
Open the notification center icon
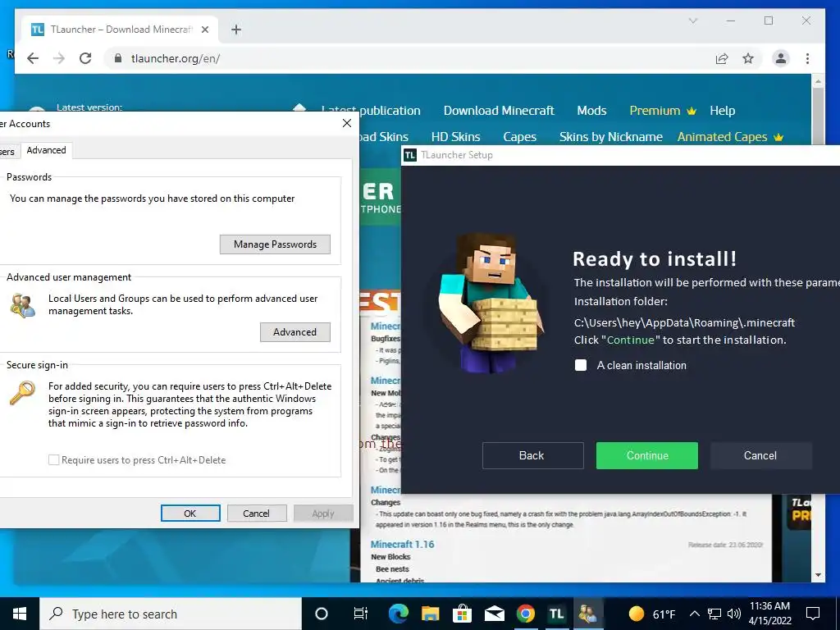(x=813, y=614)
